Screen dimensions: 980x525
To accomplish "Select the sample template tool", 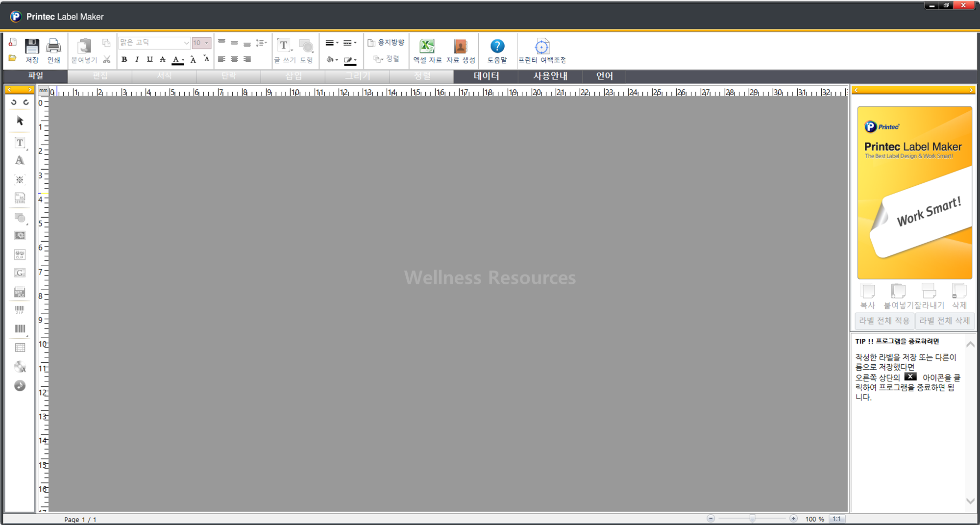I will 20,292.
